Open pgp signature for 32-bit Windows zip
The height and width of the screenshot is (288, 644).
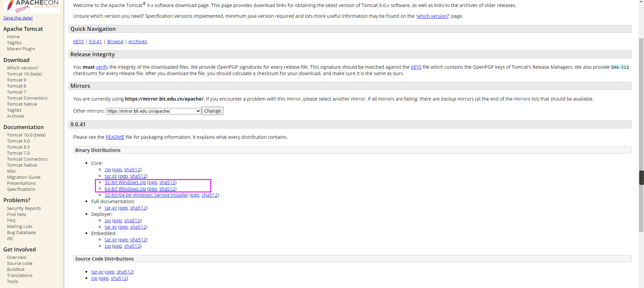(x=153, y=182)
